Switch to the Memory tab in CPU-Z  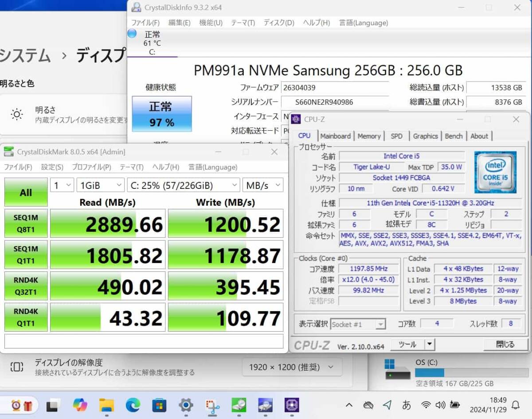369,136
